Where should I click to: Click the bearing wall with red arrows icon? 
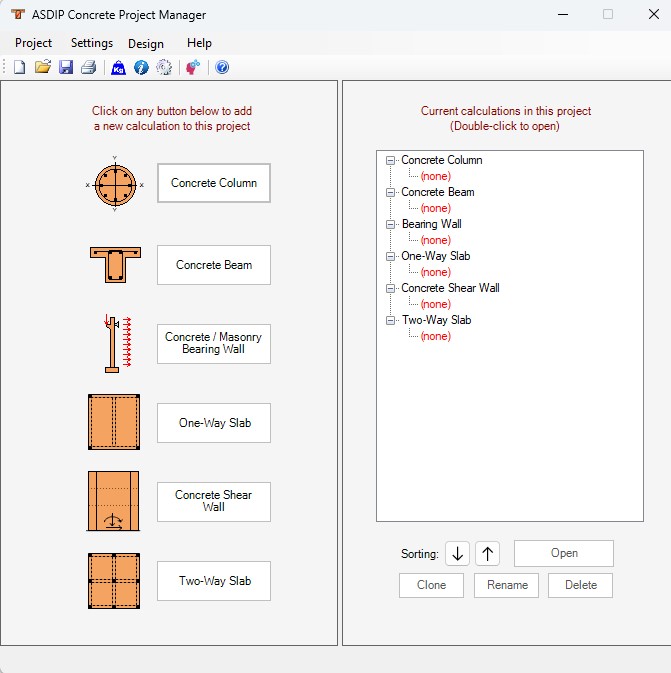click(x=117, y=344)
